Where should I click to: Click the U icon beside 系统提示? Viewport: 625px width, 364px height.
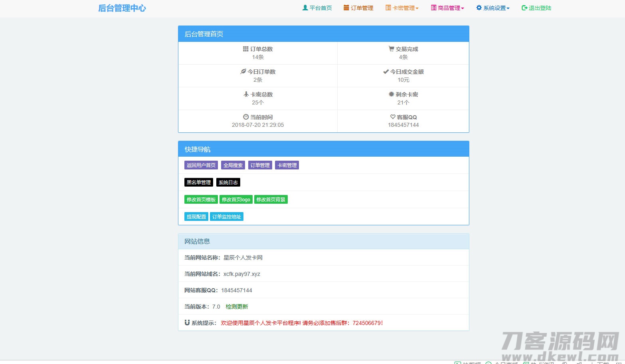[187, 323]
